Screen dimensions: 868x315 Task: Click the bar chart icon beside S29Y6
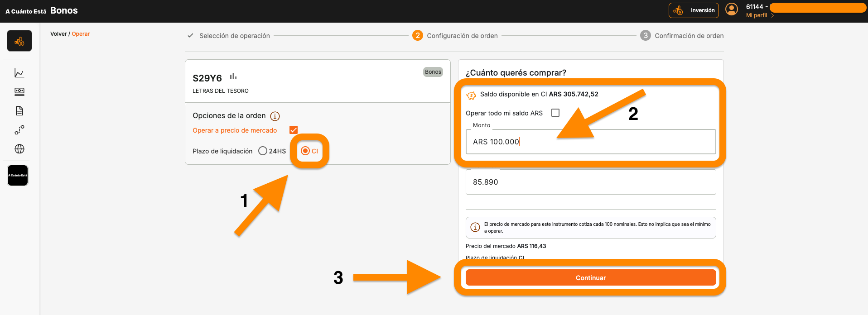tap(233, 76)
